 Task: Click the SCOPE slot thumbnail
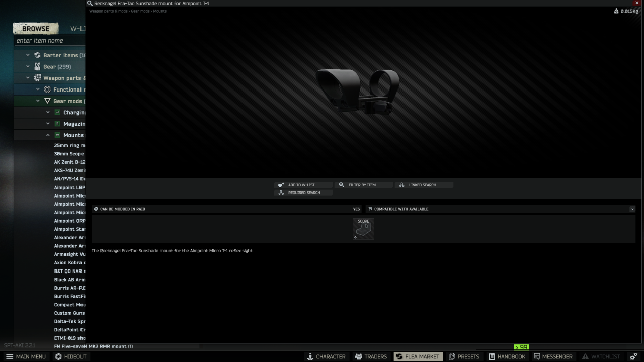click(363, 229)
